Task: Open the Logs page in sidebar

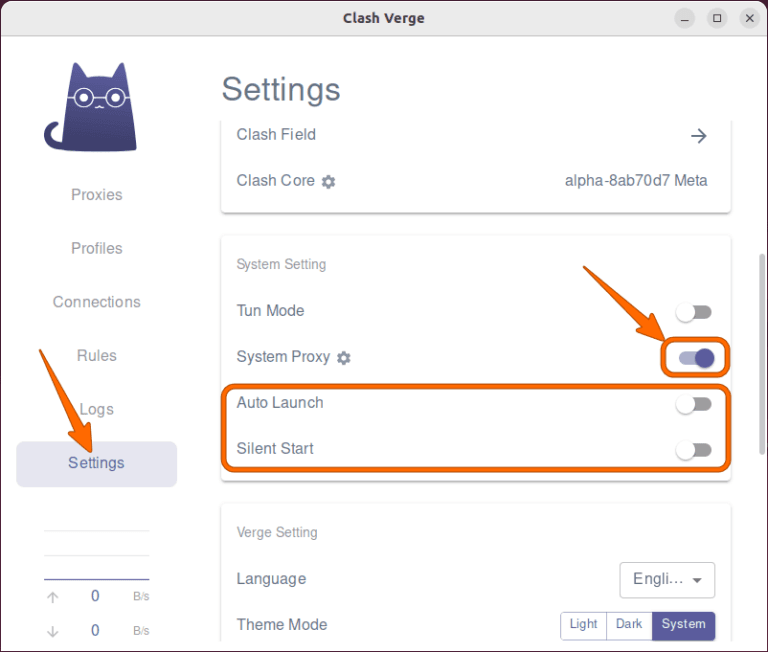Action: point(97,409)
